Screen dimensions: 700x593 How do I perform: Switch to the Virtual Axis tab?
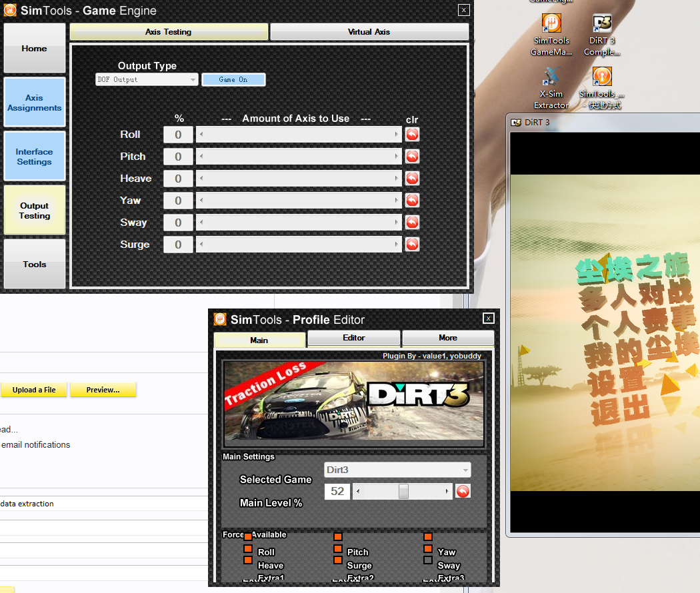[369, 32]
